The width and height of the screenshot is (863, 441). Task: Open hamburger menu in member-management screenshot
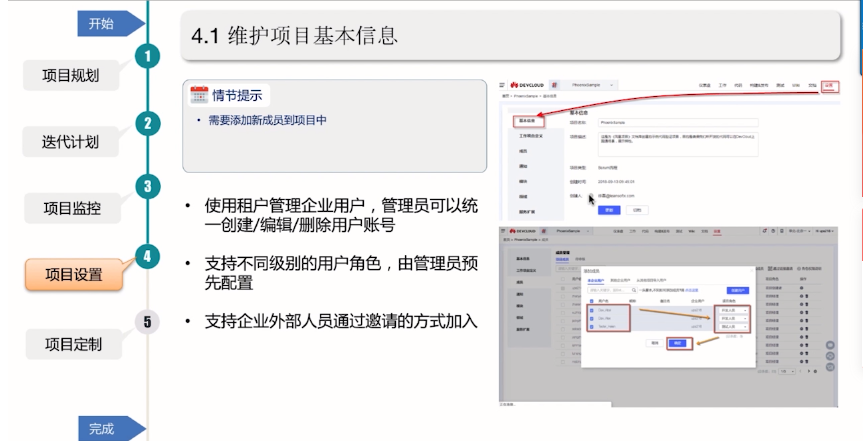point(502,231)
